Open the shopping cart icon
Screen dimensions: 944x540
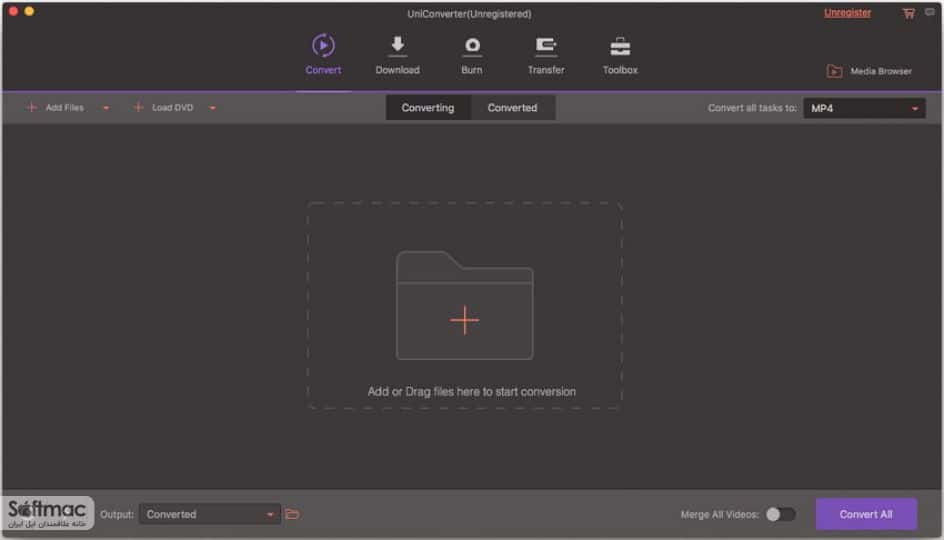tap(908, 13)
